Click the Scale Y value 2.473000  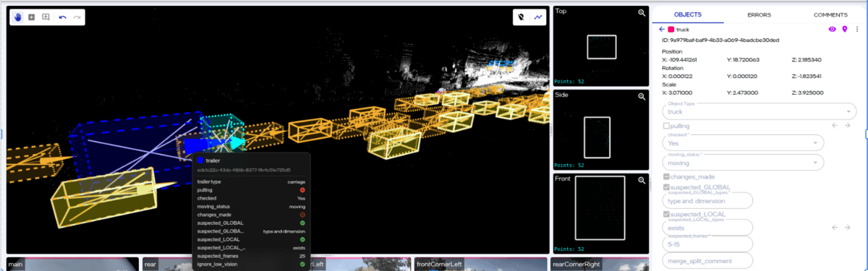coord(746,92)
